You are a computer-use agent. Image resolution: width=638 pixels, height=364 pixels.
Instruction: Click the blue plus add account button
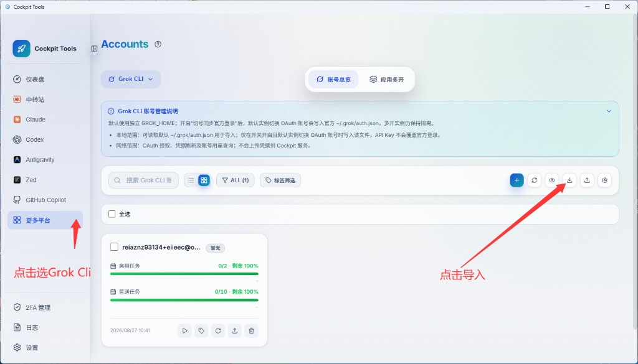tap(517, 180)
